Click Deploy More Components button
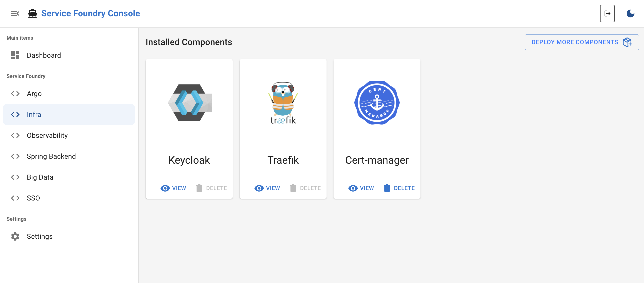This screenshot has height=283, width=644. (x=582, y=42)
